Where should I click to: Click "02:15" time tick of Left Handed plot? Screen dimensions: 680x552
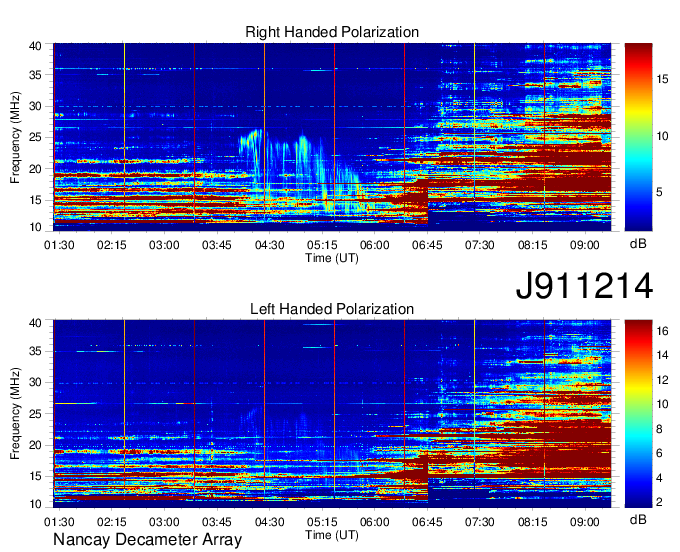(x=111, y=522)
